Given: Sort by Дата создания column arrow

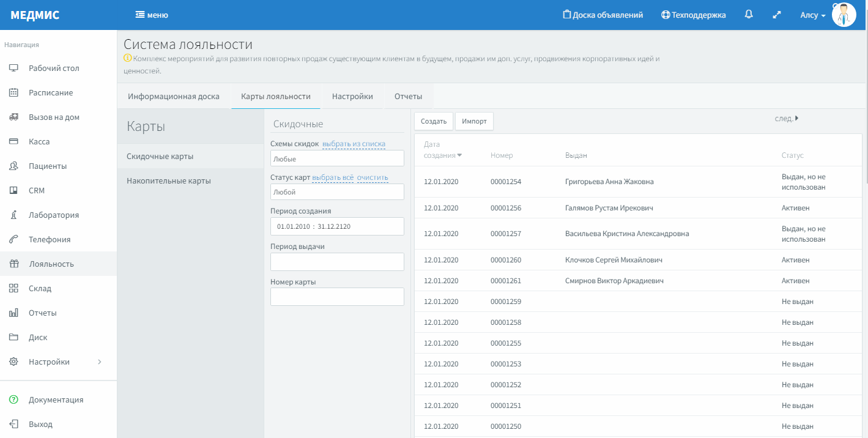Looking at the screenshot, I should coord(459,155).
